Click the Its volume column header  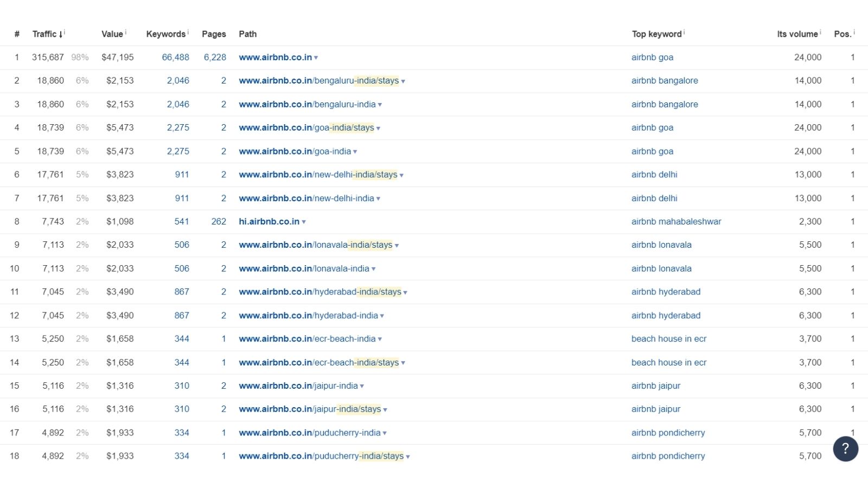797,34
